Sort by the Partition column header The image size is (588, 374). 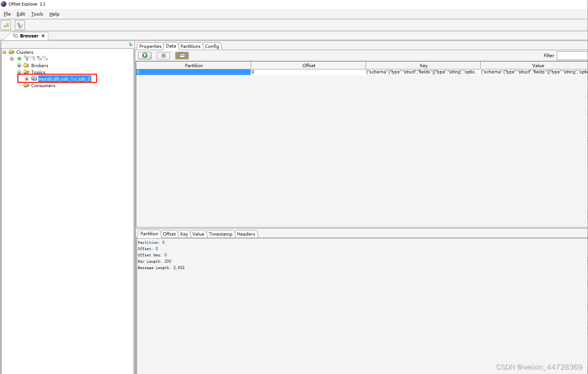(x=194, y=65)
